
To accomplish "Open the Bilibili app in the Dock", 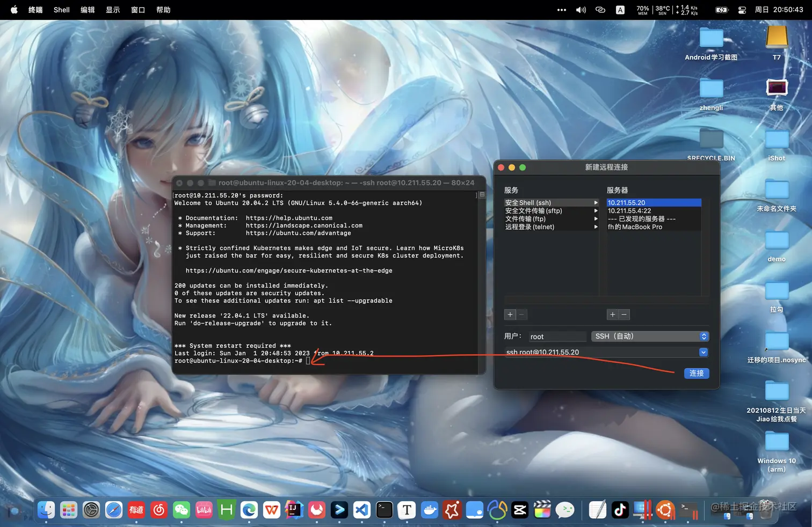I will pos(204,510).
